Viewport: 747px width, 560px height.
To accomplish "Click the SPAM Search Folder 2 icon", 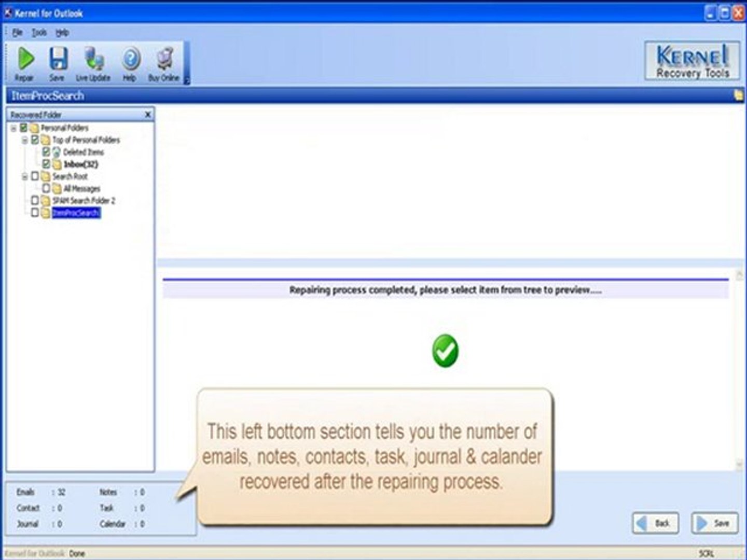I will click(46, 201).
